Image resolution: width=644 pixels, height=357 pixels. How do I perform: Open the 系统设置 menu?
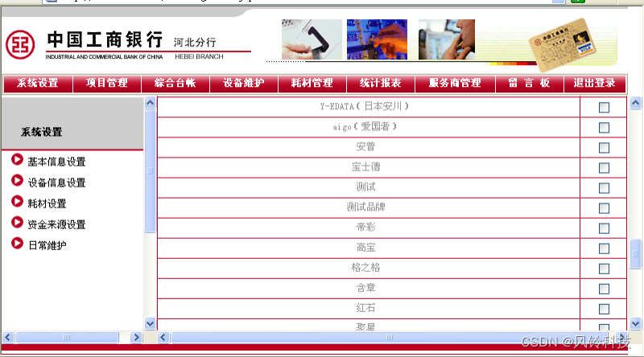coord(38,84)
